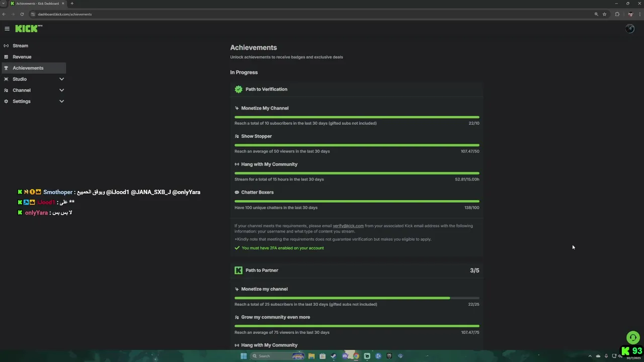Click the 3/5 Partner progress count
This screenshot has height=362, width=644.
click(474, 270)
